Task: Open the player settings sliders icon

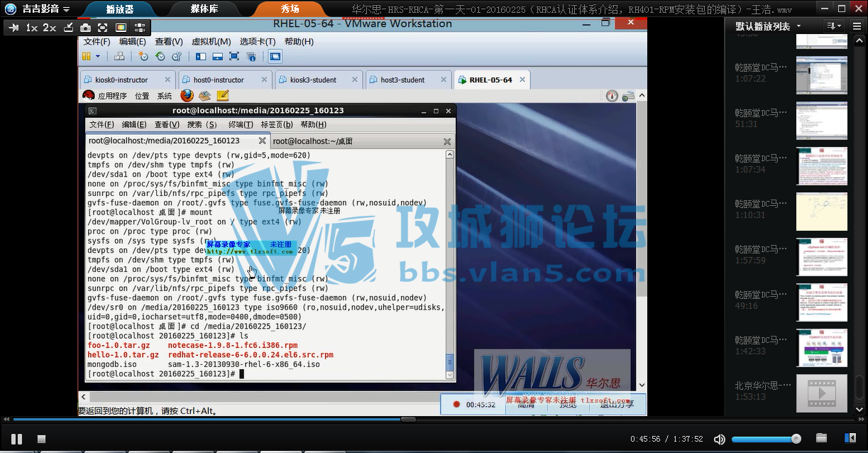Action: pos(138,28)
